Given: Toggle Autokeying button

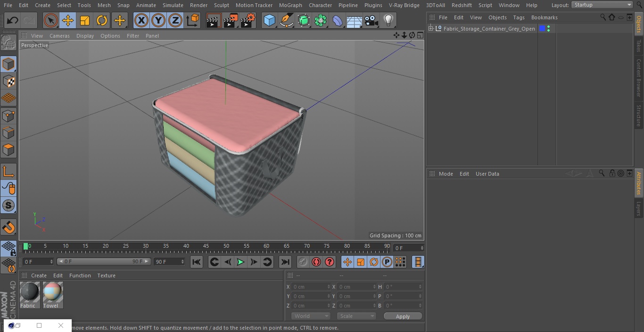Looking at the screenshot, I should click(x=316, y=262).
